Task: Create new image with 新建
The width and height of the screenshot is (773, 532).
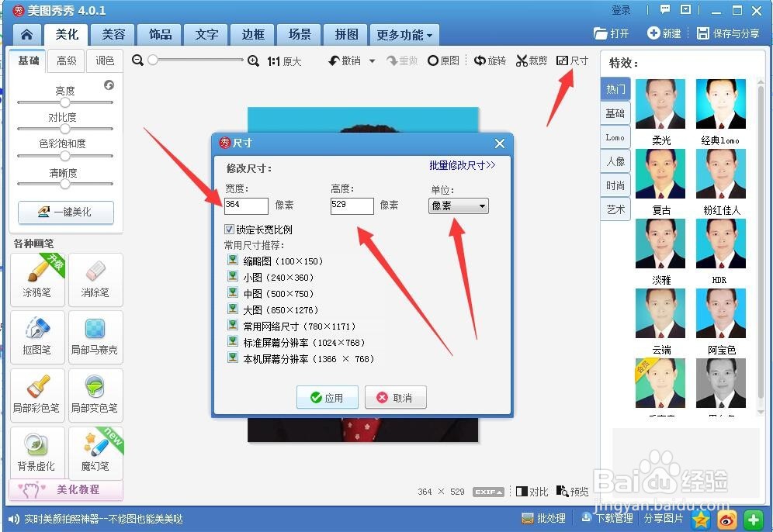Action: [x=664, y=33]
